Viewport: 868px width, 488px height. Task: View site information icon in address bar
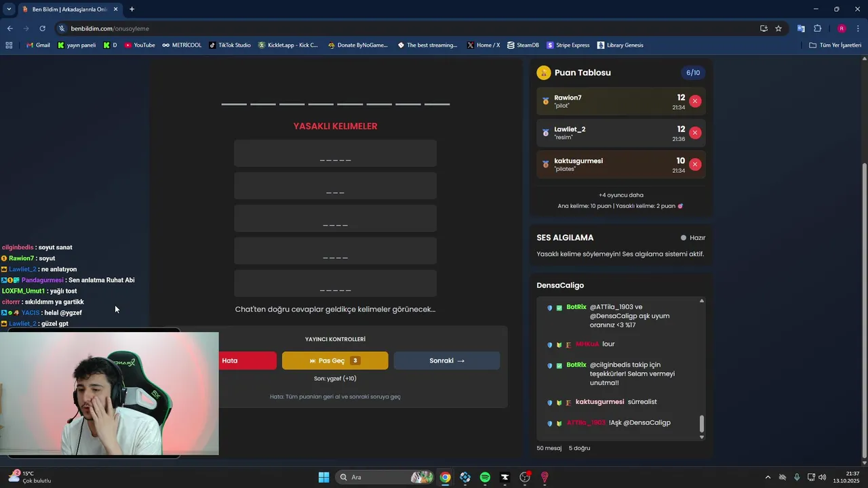click(x=62, y=28)
